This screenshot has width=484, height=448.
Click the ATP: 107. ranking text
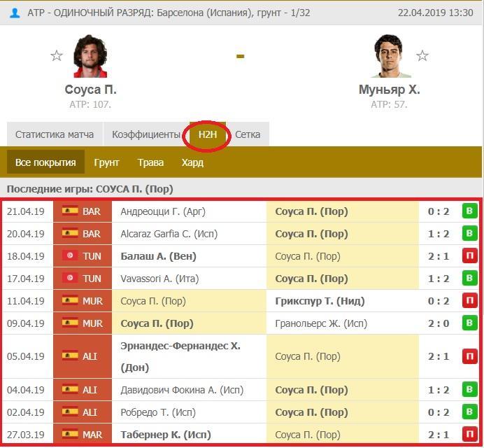point(90,104)
